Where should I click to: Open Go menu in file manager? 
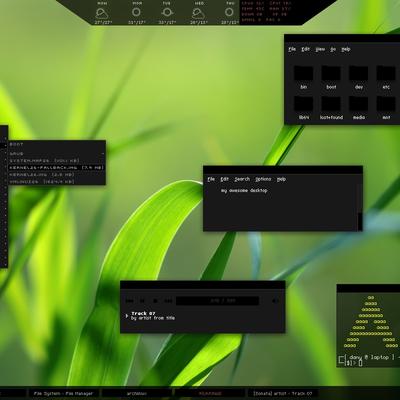coord(333,49)
